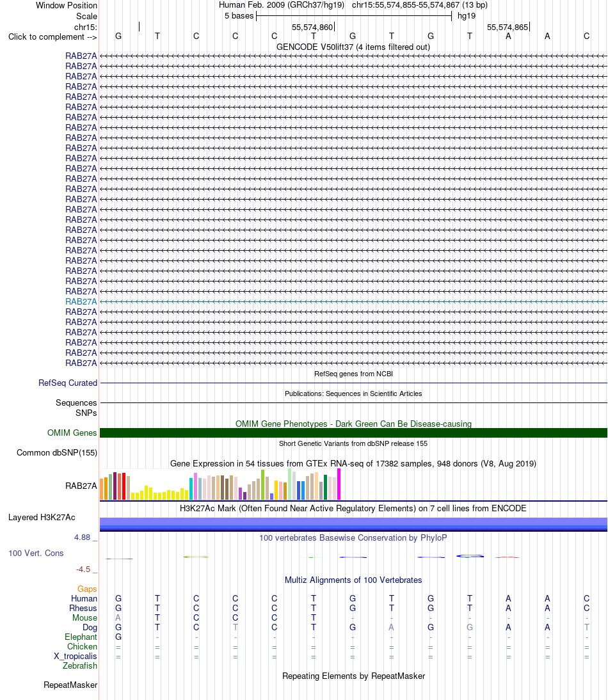The width and height of the screenshot is (608, 700).
Task: Select the 'Human' alignment row label
Action: click(x=84, y=599)
